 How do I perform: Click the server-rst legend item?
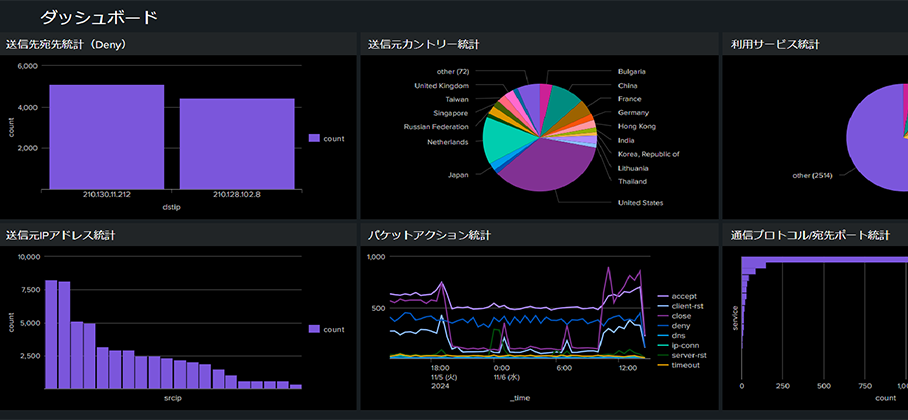pos(690,355)
